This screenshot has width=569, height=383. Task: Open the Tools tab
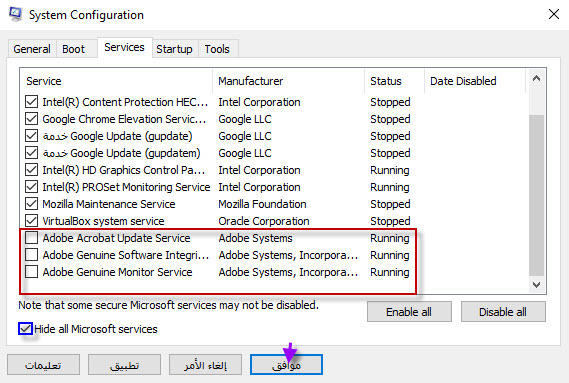[x=217, y=49]
